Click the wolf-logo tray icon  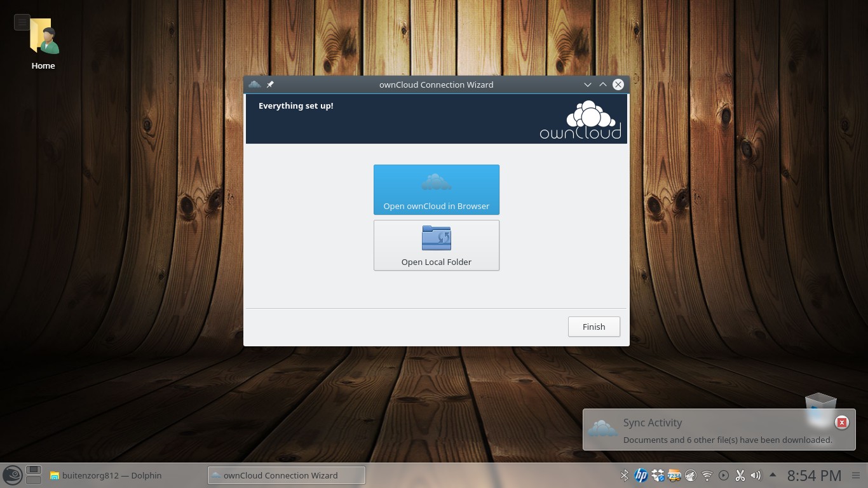691,475
